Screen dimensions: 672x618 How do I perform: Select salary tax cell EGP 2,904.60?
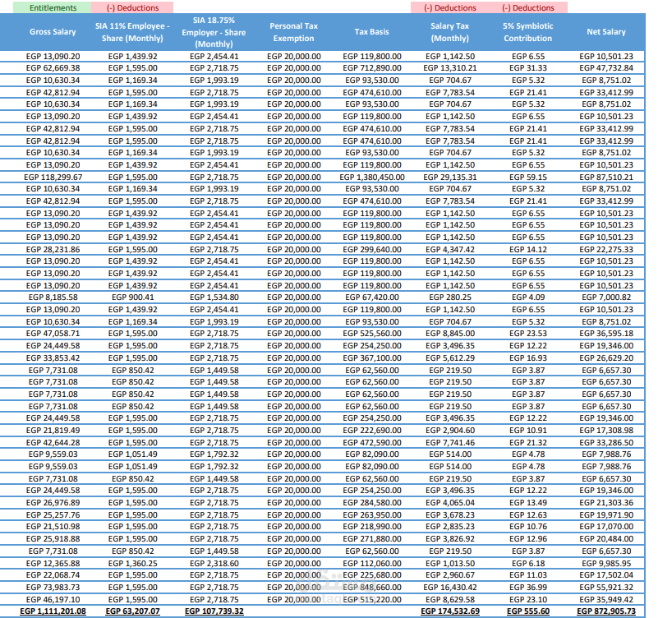[449, 430]
